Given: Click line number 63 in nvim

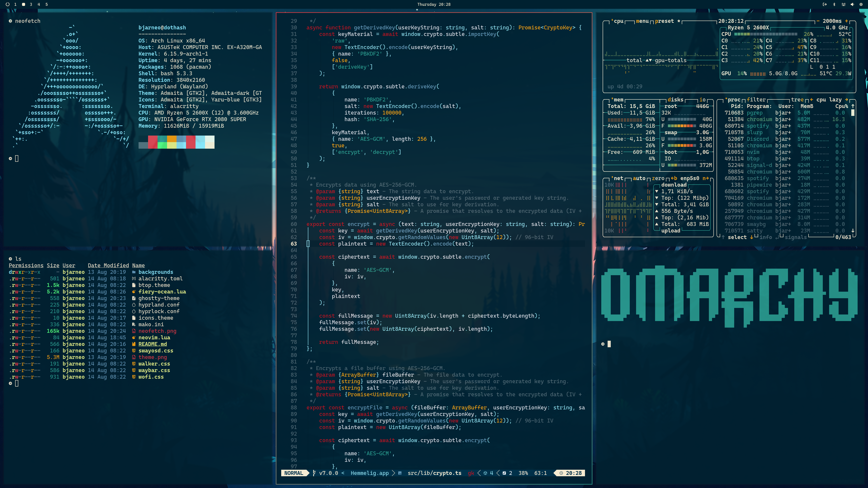Looking at the screenshot, I should pyautogui.click(x=294, y=244).
